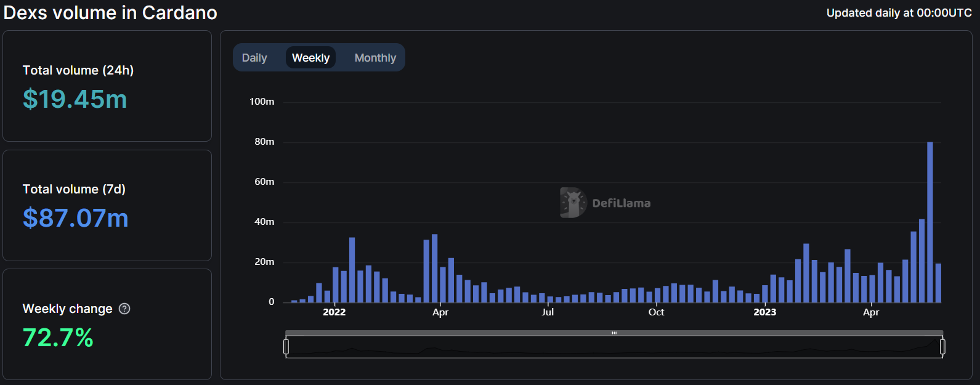The width and height of the screenshot is (980, 385).
Task: Click the tallest 80m volume bar
Action: [930, 222]
